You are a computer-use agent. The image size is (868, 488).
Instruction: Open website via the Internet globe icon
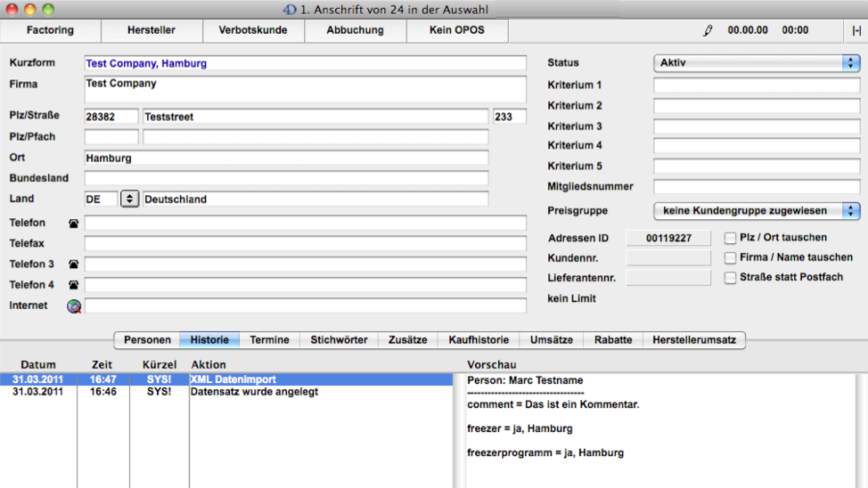pyautogui.click(x=74, y=306)
